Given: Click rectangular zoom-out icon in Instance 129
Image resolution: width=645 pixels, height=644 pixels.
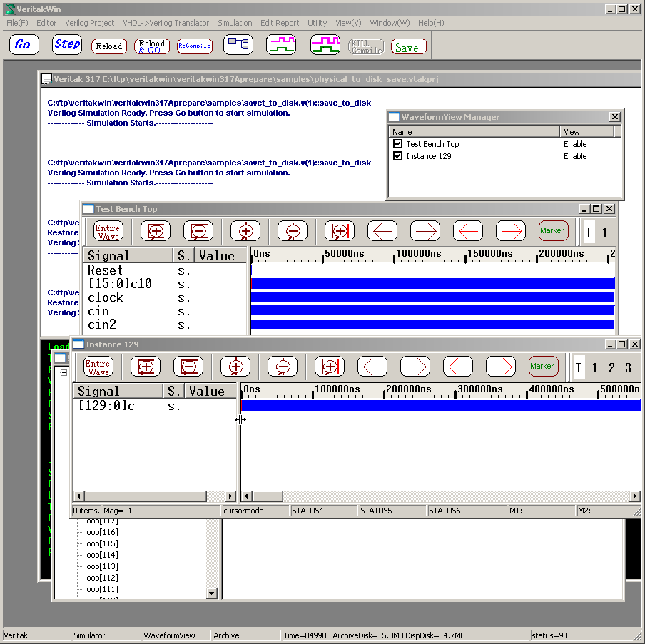Looking at the screenshot, I should point(188,367).
